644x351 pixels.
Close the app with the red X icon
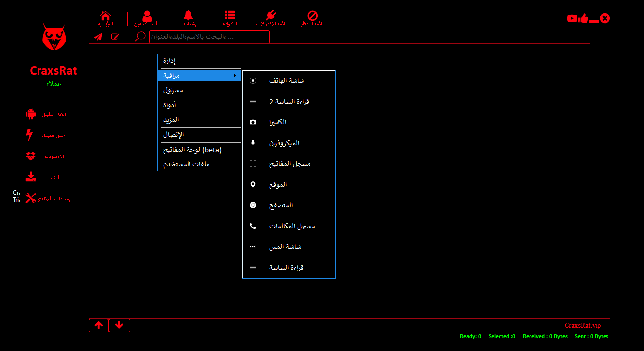[x=605, y=18]
